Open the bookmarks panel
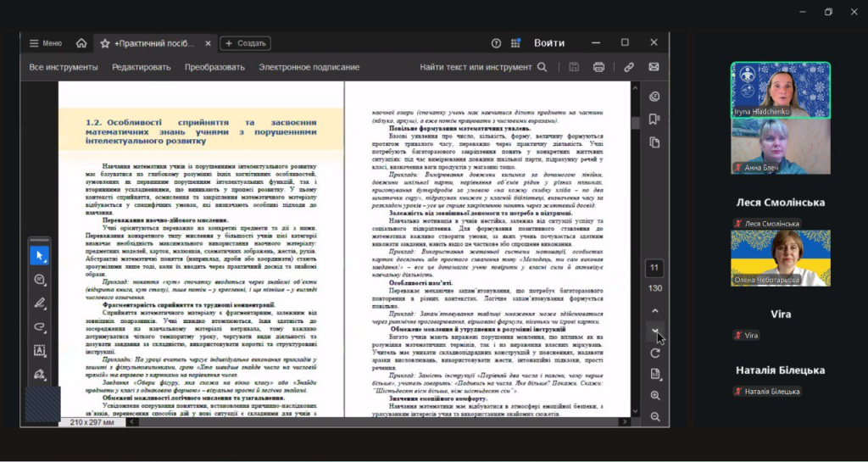This screenshot has height=462, width=868. click(x=654, y=120)
